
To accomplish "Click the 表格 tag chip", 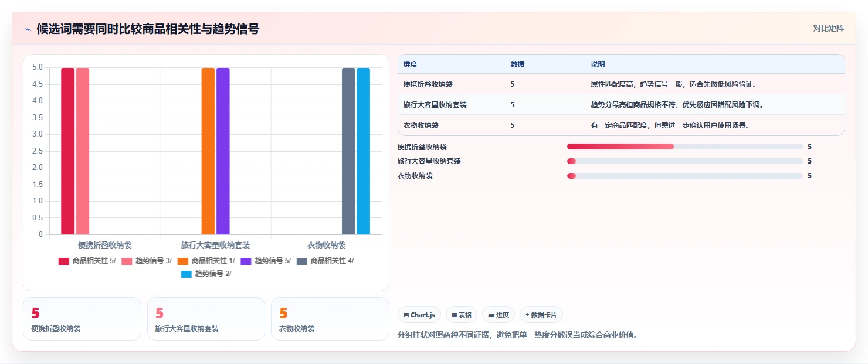I will (x=462, y=315).
